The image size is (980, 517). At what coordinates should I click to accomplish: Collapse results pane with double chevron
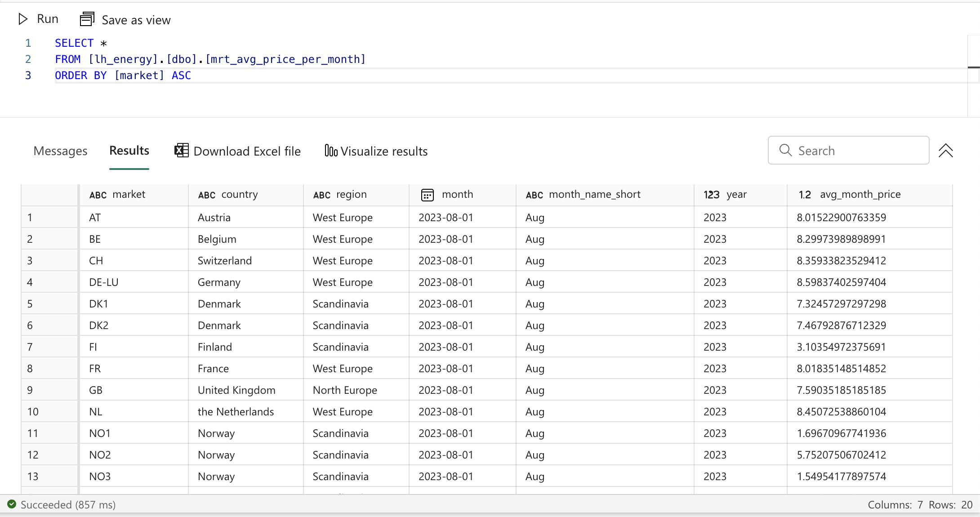(945, 151)
